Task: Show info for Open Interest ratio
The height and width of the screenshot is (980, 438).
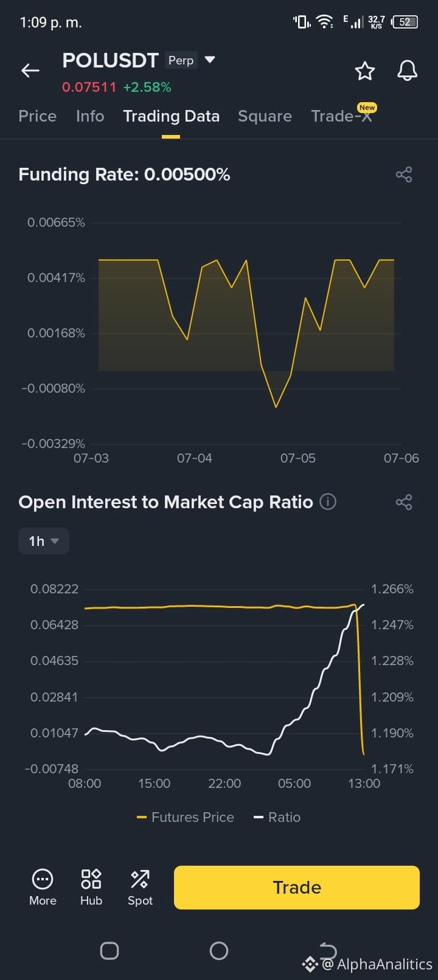Action: 328,502
